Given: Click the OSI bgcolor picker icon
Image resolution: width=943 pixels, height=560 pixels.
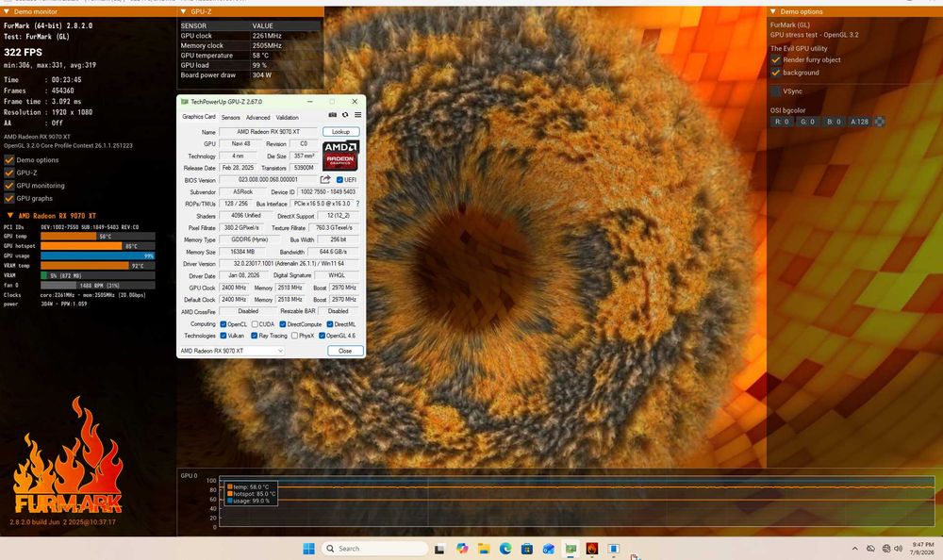Looking at the screenshot, I should [879, 122].
